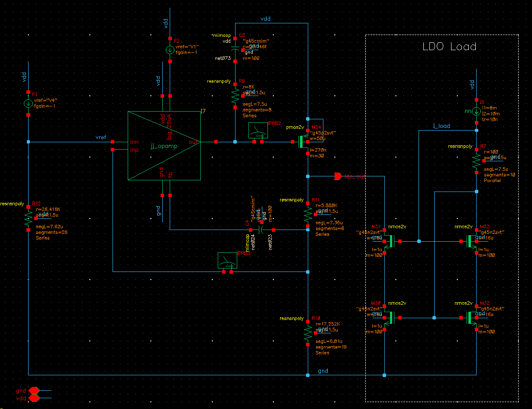
Task: Select the jj_opamp amplifier symbol
Action: 164,145
